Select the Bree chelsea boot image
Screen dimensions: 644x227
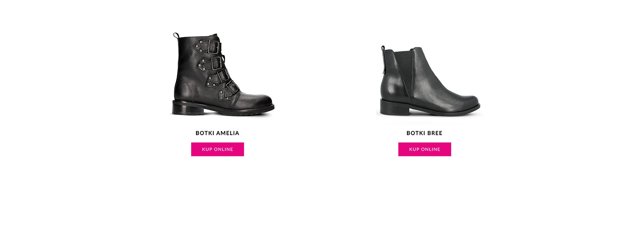430,81
